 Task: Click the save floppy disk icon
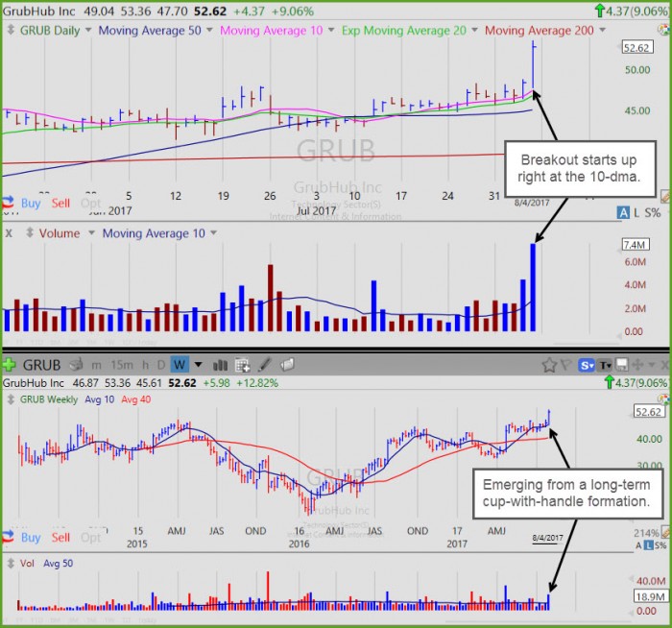(x=621, y=365)
